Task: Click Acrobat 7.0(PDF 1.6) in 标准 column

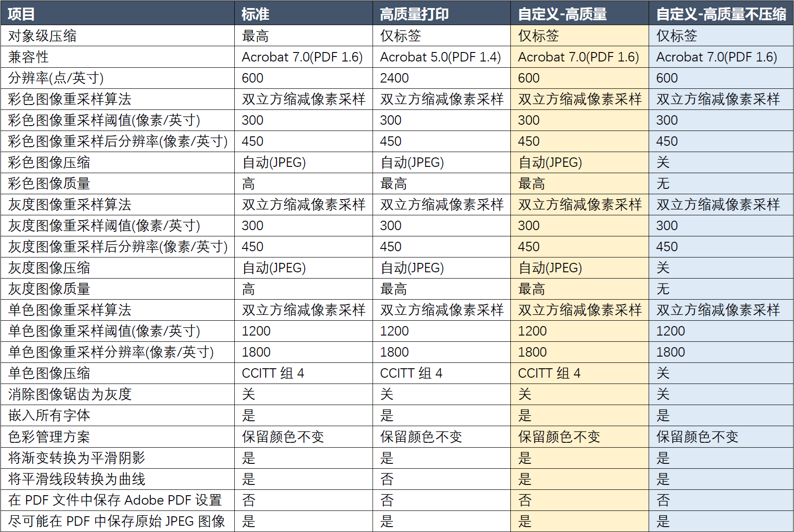Action: (x=302, y=57)
